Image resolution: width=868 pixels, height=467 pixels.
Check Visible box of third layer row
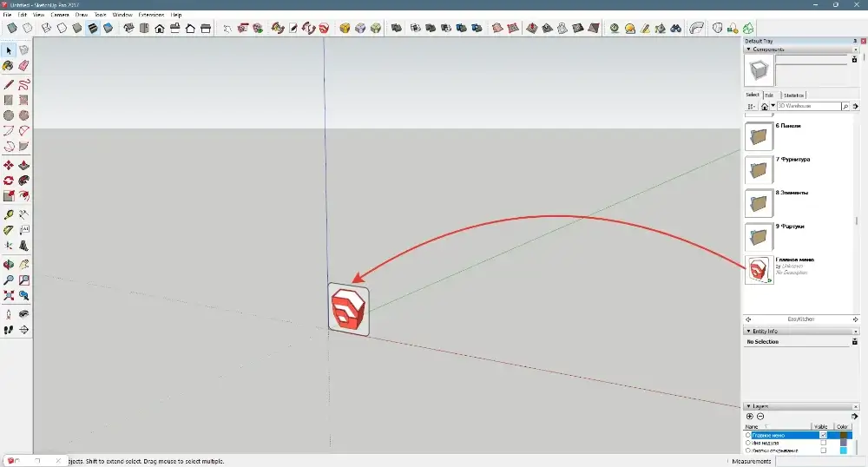point(823,451)
